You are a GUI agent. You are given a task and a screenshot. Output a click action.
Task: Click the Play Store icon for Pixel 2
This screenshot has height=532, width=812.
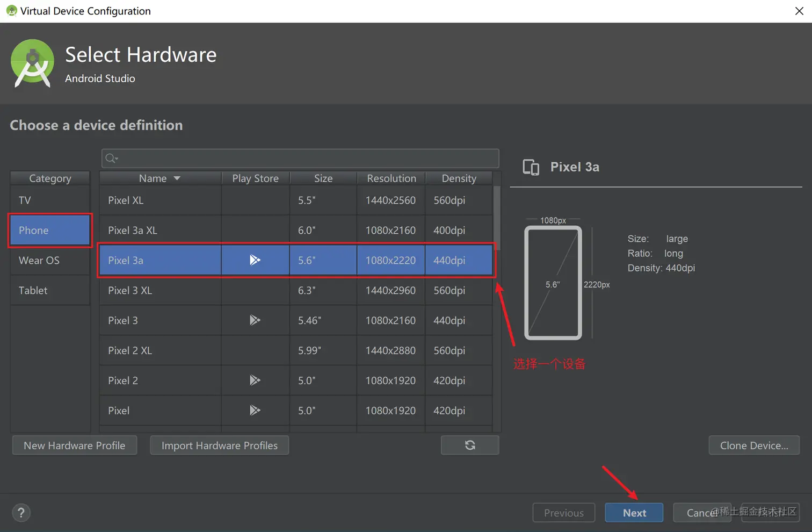coord(255,380)
